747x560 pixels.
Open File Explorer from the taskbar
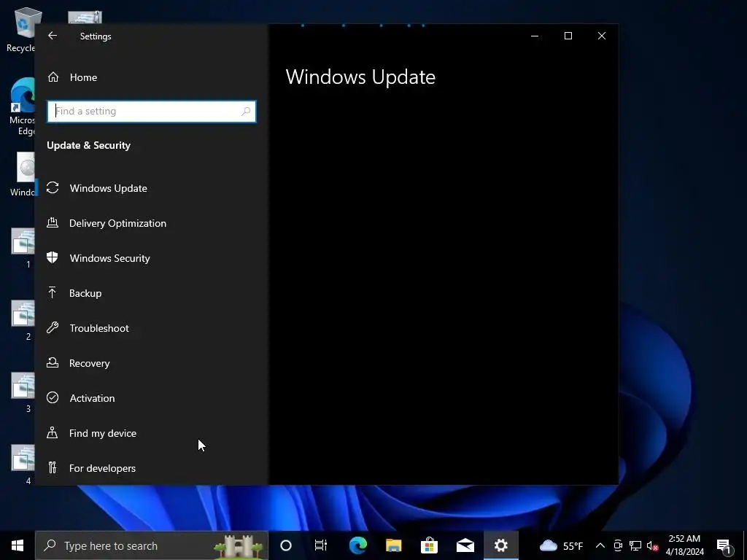(x=393, y=545)
